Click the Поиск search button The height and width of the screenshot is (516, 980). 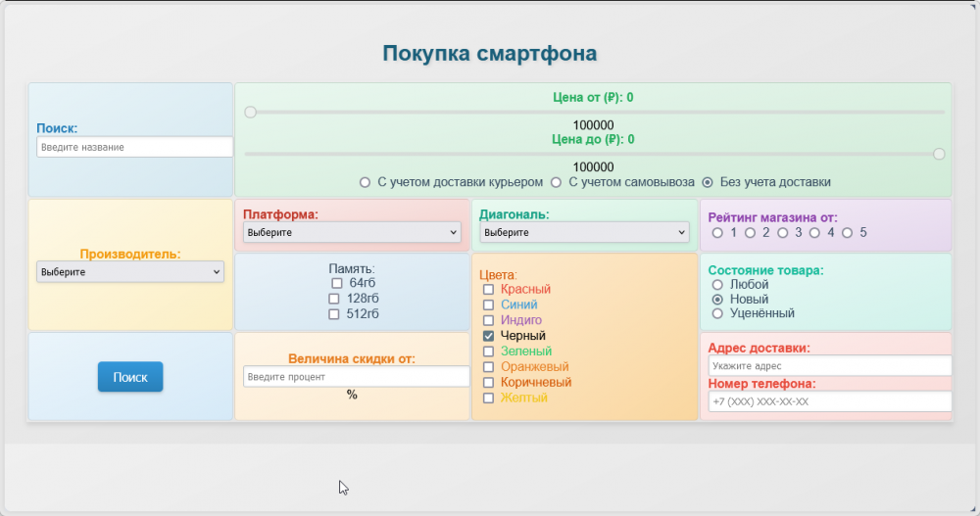tap(130, 377)
